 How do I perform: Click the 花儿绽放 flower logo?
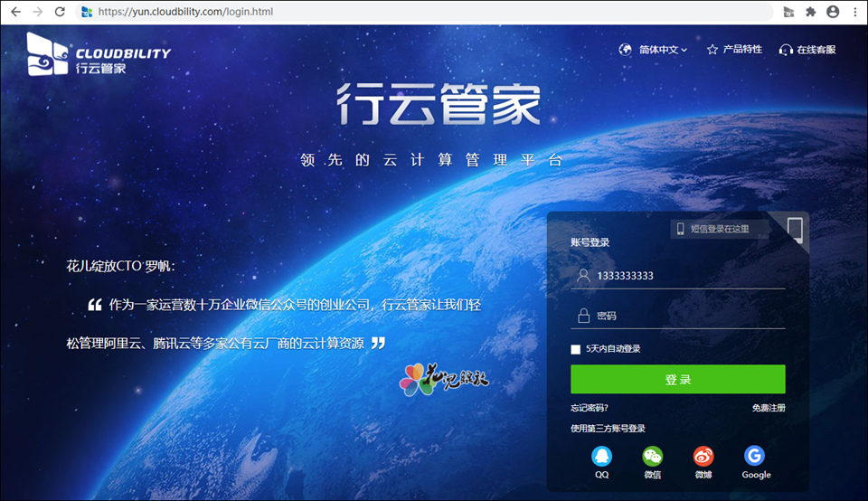tap(444, 379)
